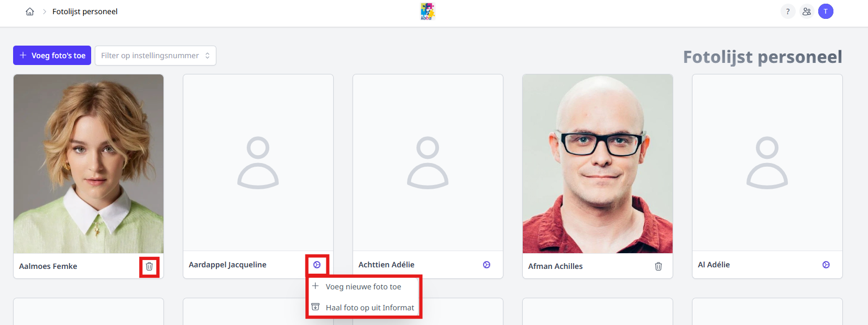This screenshot has height=325, width=868.
Task: Click the "Voeg foto's toe" button
Action: 52,56
